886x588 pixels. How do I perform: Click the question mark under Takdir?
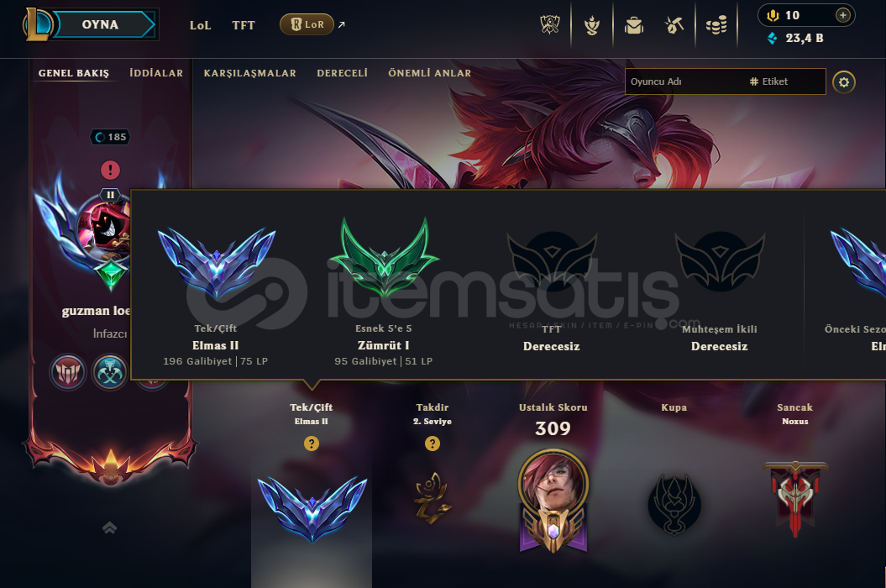(x=433, y=444)
